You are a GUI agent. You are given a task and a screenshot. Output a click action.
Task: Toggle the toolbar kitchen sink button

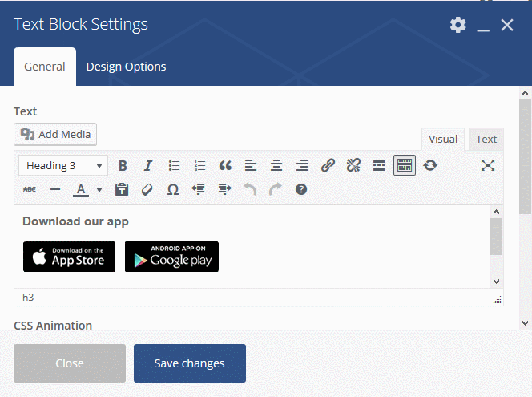click(x=405, y=166)
